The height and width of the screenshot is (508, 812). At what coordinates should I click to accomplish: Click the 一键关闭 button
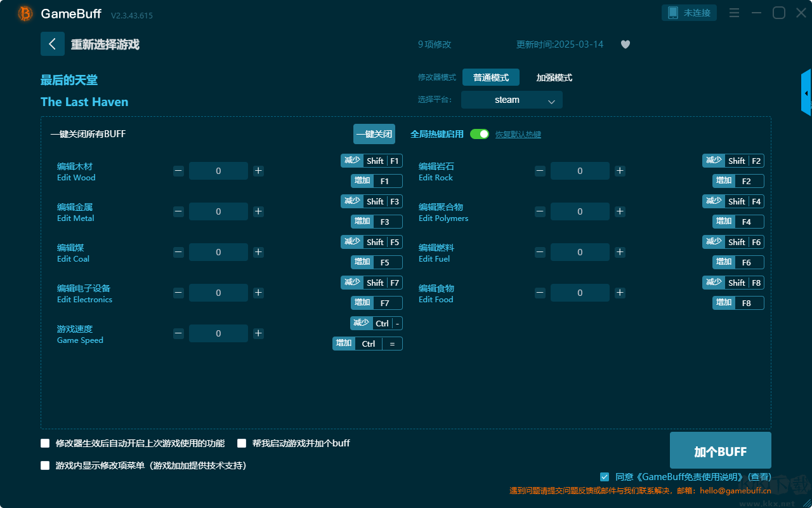374,134
